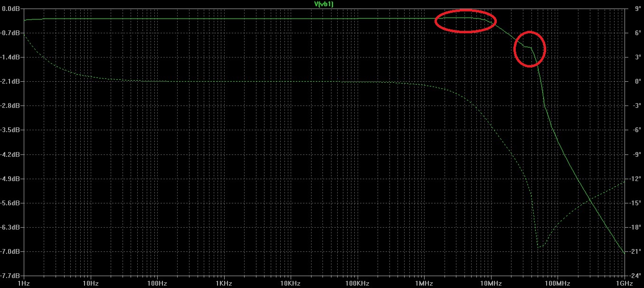The height and width of the screenshot is (288, 644).
Task: Click the 1GHz frequency axis label
Action: click(624, 283)
